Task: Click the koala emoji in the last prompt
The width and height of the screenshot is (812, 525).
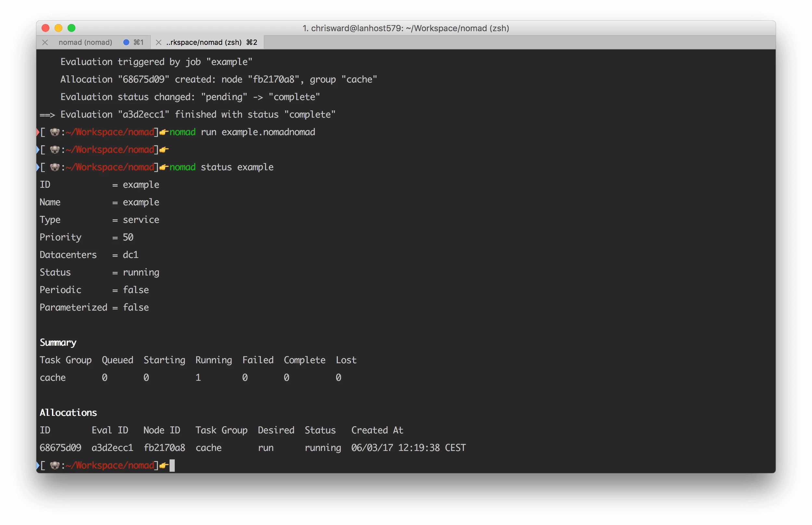Action: pyautogui.click(x=55, y=465)
